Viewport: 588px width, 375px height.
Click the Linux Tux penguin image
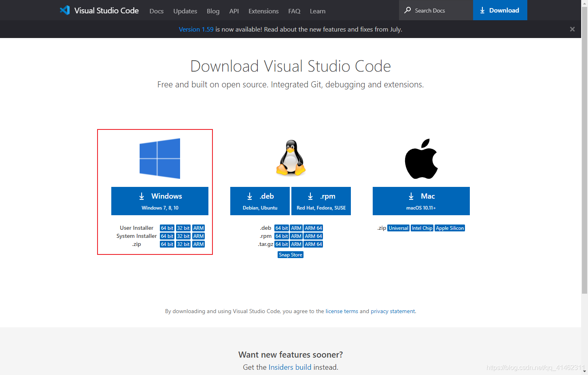point(291,158)
